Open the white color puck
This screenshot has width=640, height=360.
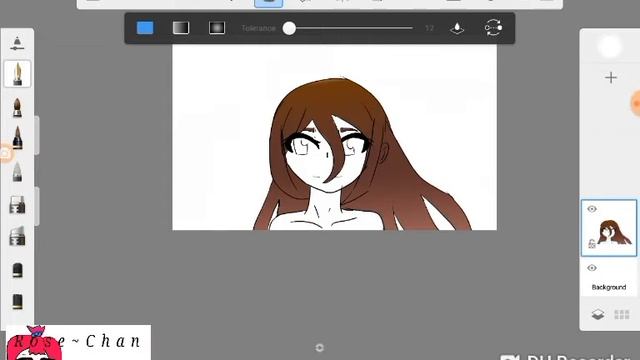[x=609, y=46]
